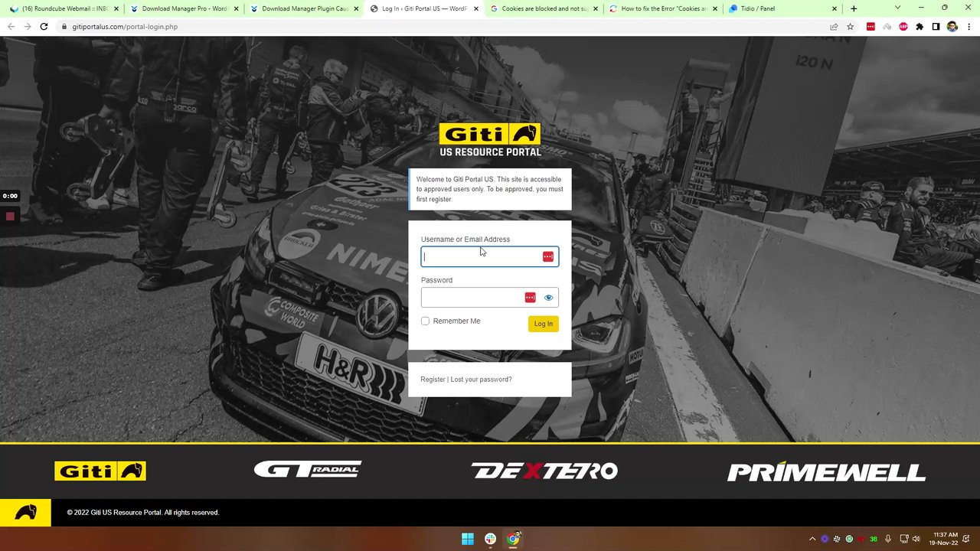Open the Chrome profile avatar

[x=952, y=26]
